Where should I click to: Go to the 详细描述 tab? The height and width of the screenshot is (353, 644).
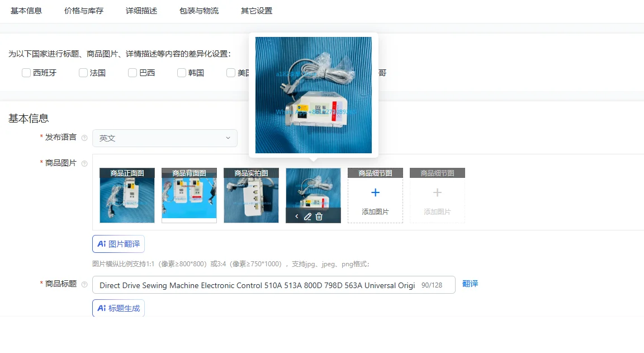[141, 11]
